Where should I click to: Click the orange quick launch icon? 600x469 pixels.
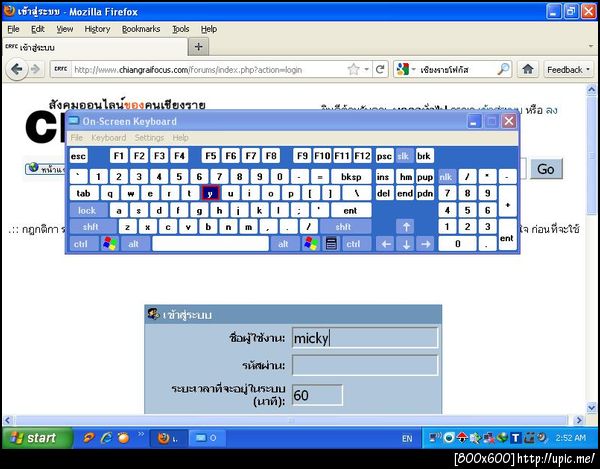pyautogui.click(x=123, y=438)
